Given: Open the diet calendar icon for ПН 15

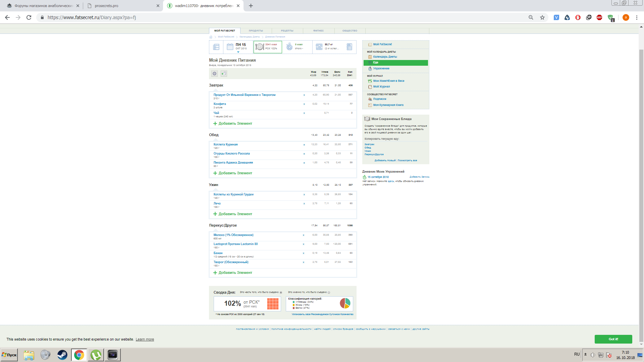Looking at the screenshot, I should [x=230, y=47].
